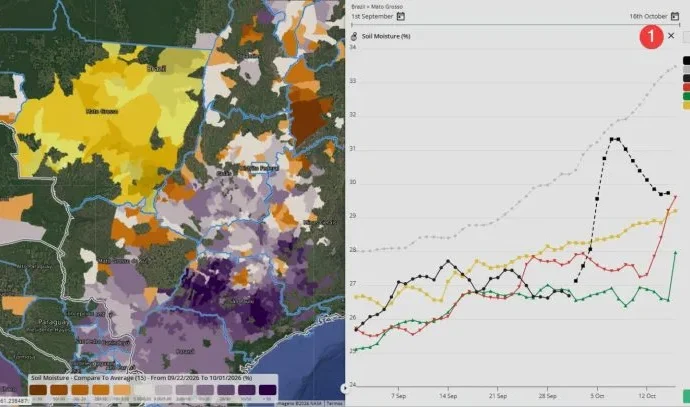Open the Terms link on the map

coord(334,403)
